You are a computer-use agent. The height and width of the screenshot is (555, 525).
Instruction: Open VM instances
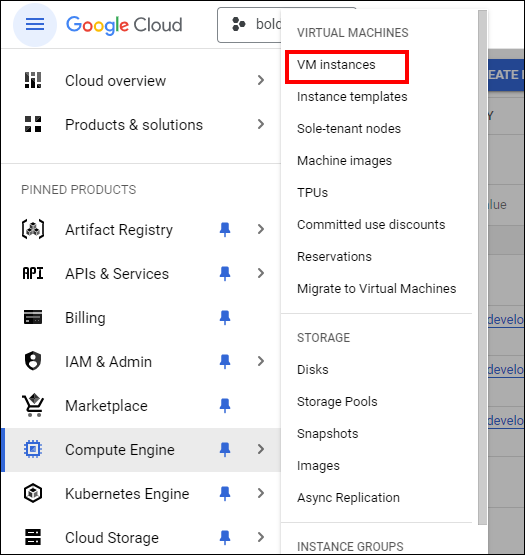(x=336, y=65)
